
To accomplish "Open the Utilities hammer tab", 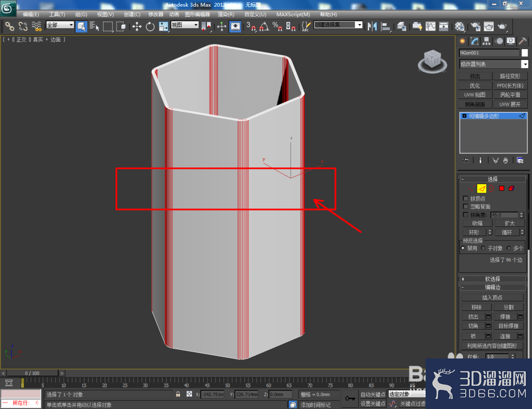I will pos(522,41).
